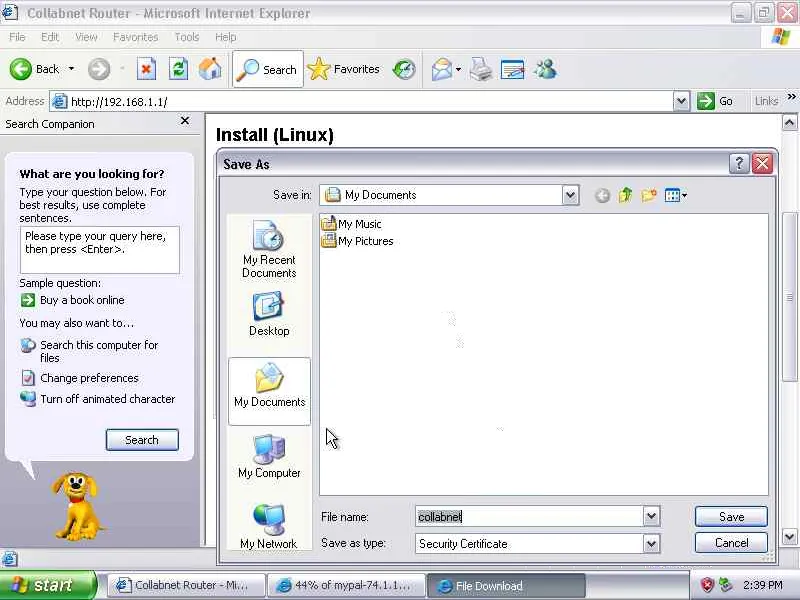Click the Windows start button
800x600 pixels.
[47, 585]
